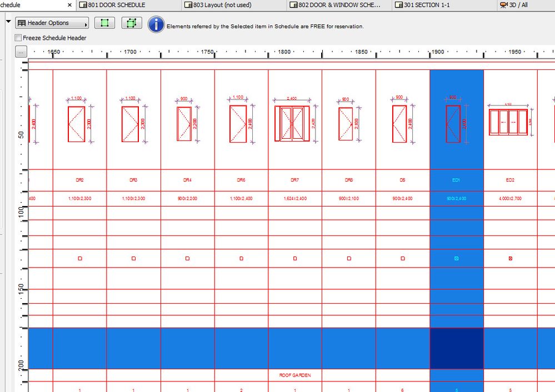Screen dimensions: 555x392
Task: Click the dark blue active cell in ED1 column
Action: point(457,349)
